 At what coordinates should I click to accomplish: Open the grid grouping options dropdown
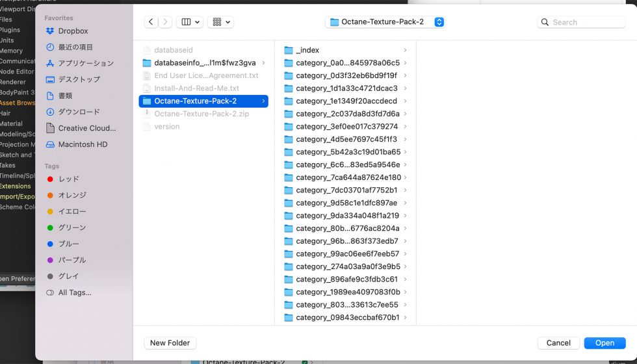point(220,22)
